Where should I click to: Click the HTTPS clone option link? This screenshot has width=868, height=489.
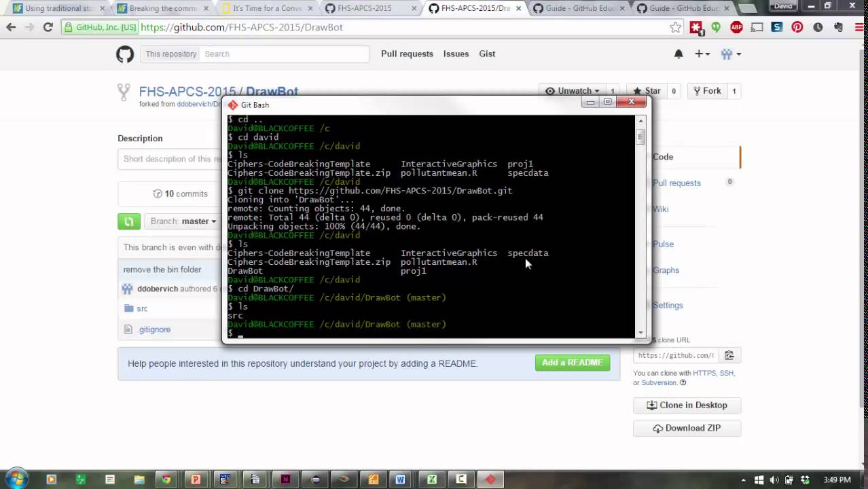click(704, 373)
